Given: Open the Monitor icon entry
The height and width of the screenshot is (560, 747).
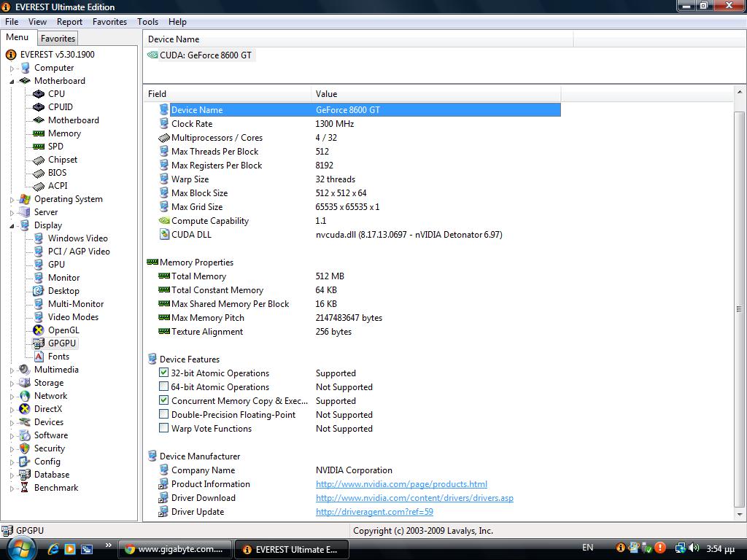Looking at the screenshot, I should (39, 278).
